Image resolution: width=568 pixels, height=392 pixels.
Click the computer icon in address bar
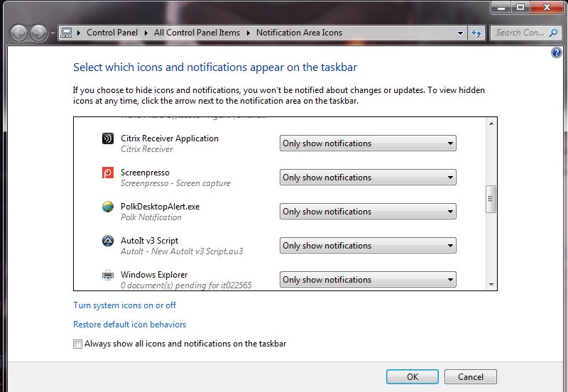66,33
